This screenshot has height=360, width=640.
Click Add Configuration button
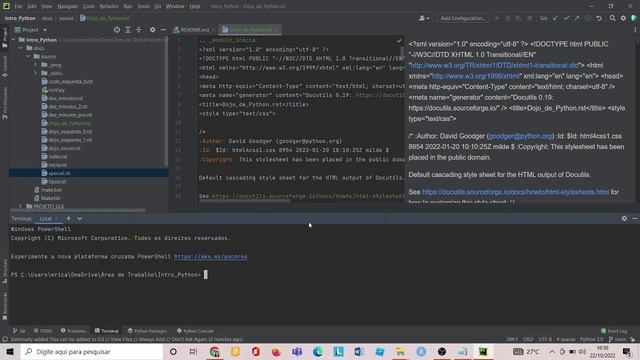pyautogui.click(x=463, y=18)
